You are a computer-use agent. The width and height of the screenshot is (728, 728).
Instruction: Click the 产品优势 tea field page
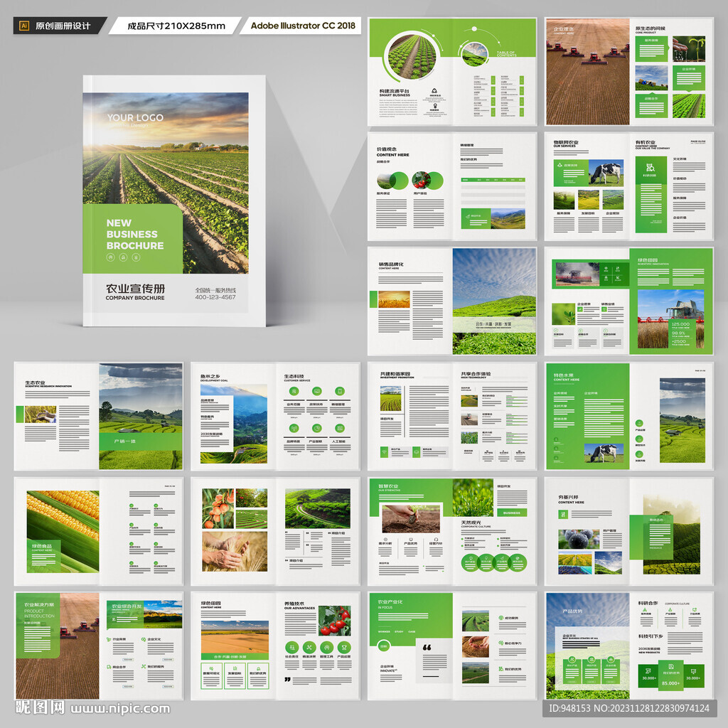tap(587, 646)
